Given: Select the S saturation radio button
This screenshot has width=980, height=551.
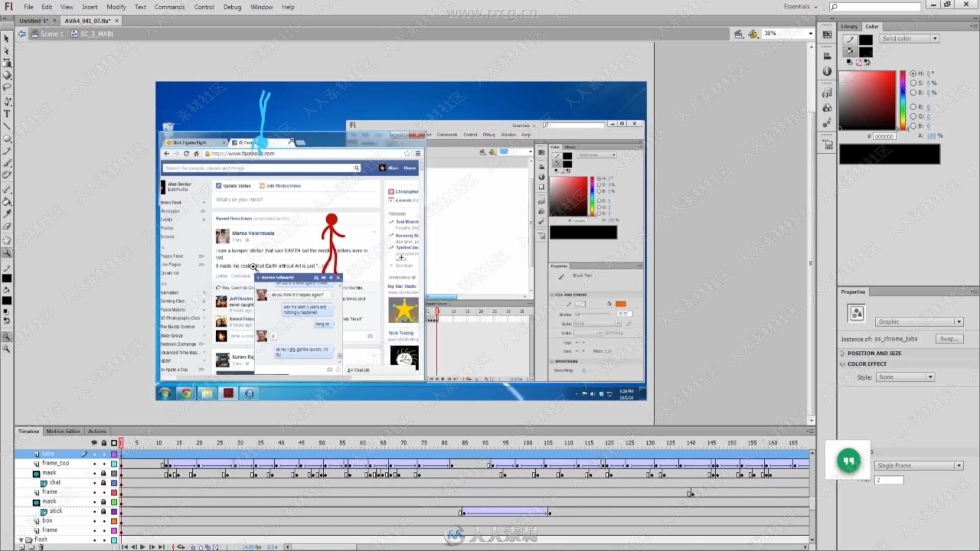Looking at the screenshot, I should (x=913, y=83).
